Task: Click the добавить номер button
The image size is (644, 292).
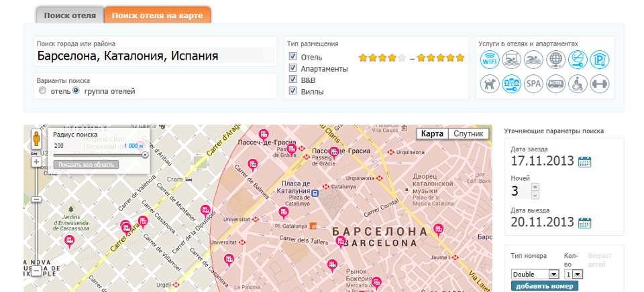Action: (x=545, y=286)
